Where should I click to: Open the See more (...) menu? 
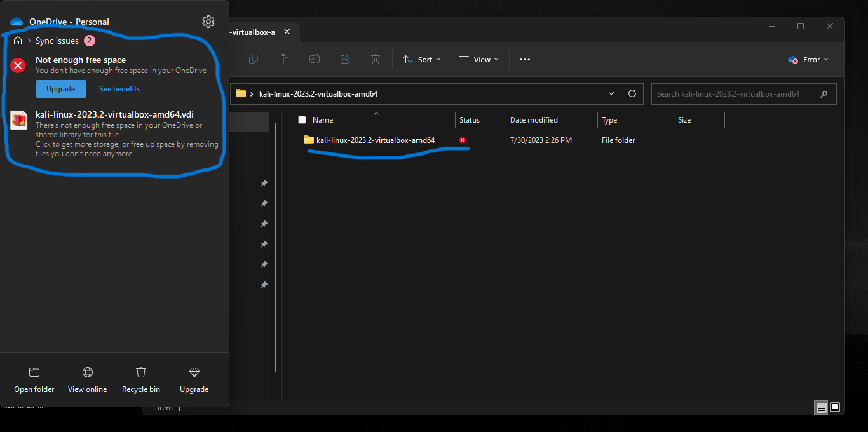(x=525, y=59)
